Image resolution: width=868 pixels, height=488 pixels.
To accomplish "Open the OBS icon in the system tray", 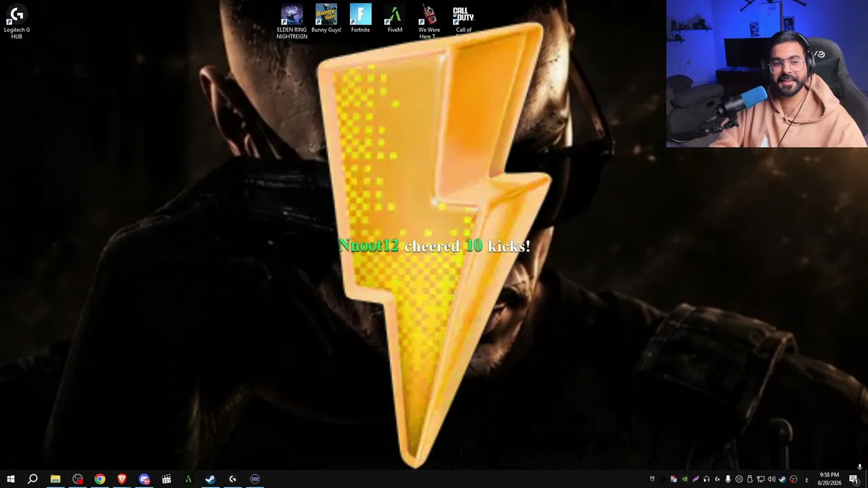I will (x=793, y=479).
